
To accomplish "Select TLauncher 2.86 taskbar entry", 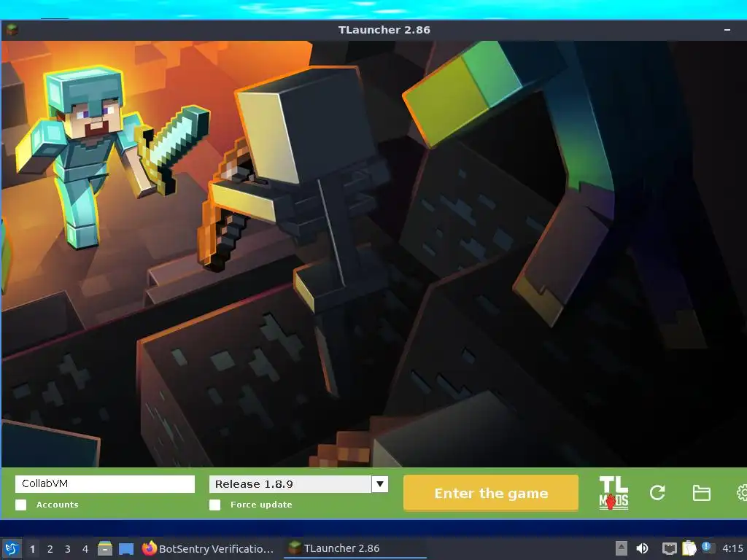I will [x=355, y=548].
